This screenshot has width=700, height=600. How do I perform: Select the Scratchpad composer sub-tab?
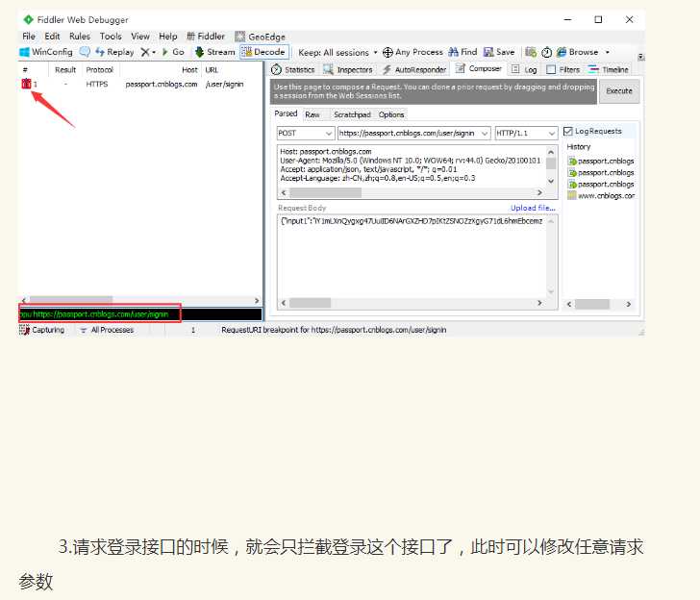pos(352,114)
